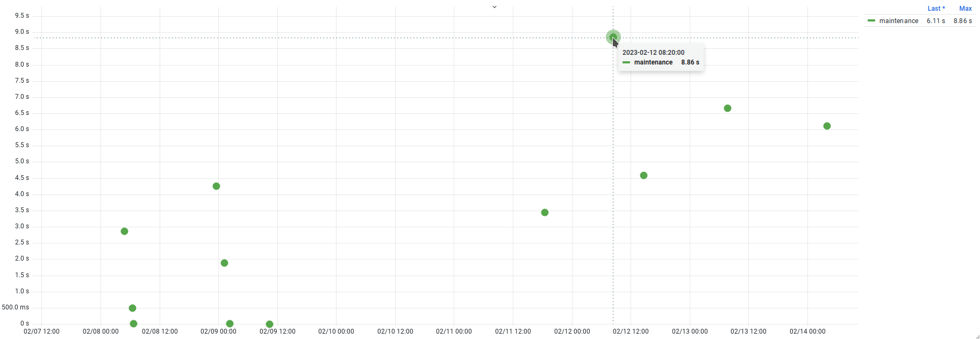Click the tooltip timestamp 2023-02-12 08:20:00
The width and height of the screenshot is (980, 339).
[x=653, y=53]
